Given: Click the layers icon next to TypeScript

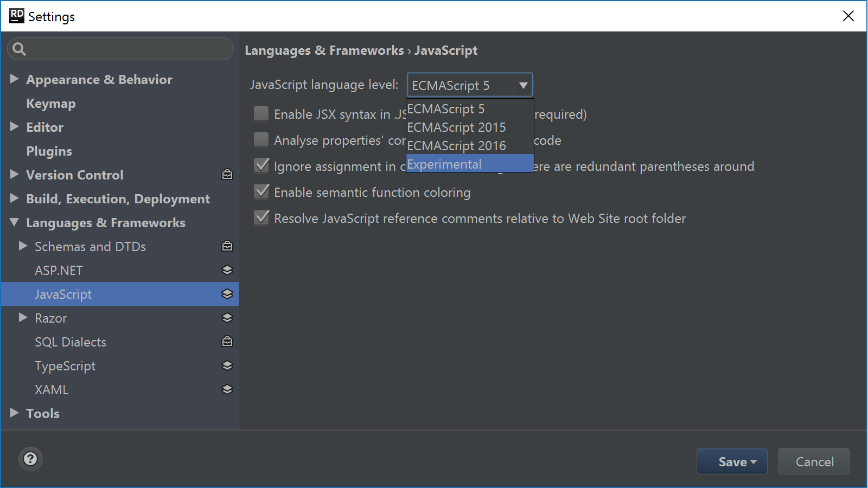Looking at the screenshot, I should [x=227, y=365].
